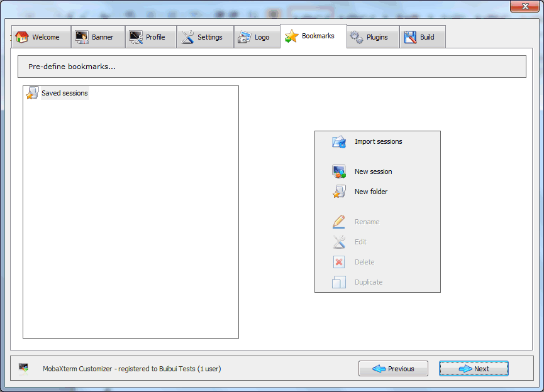
Task: Click the Rename pencil icon
Action: 338,222
